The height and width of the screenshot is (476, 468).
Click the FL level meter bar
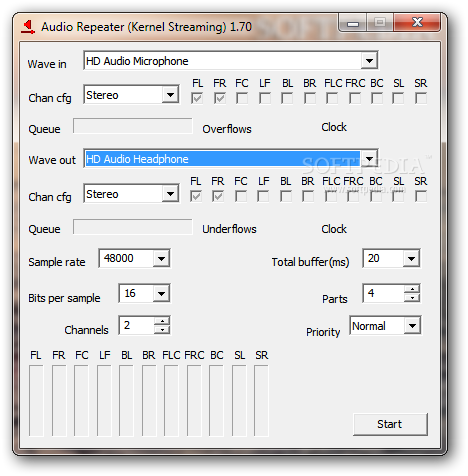point(36,401)
